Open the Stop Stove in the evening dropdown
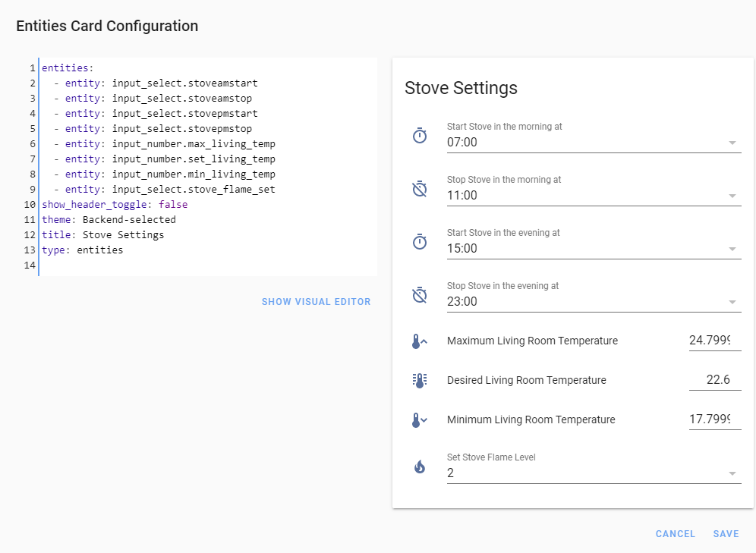756x553 pixels. 594,296
